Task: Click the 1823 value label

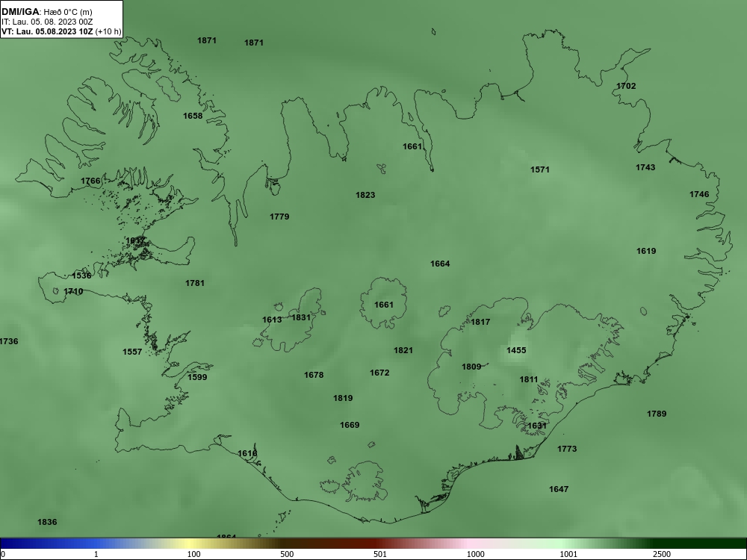Action: [365, 195]
